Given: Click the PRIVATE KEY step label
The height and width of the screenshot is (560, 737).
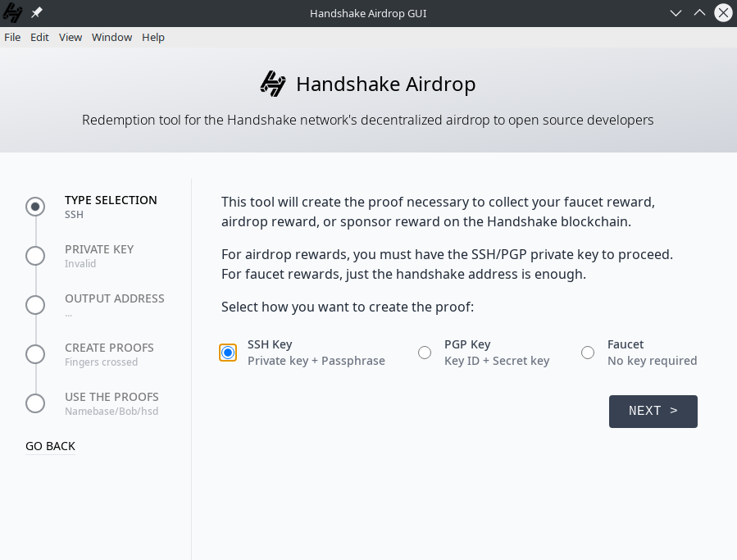Looking at the screenshot, I should (99, 249).
